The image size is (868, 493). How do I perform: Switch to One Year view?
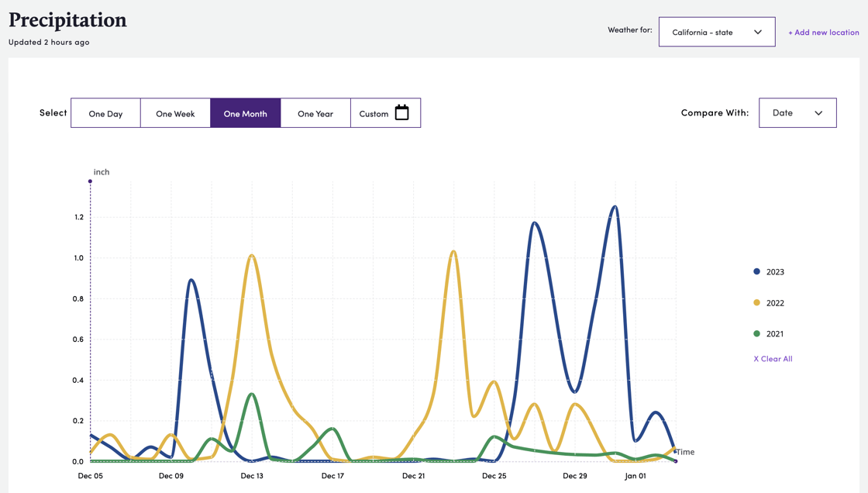[315, 113]
